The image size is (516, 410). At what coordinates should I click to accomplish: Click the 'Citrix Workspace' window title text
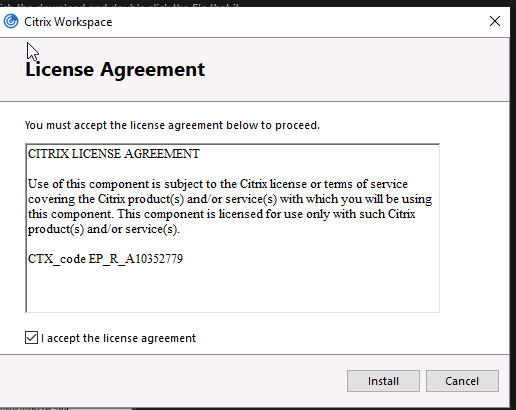coord(68,22)
